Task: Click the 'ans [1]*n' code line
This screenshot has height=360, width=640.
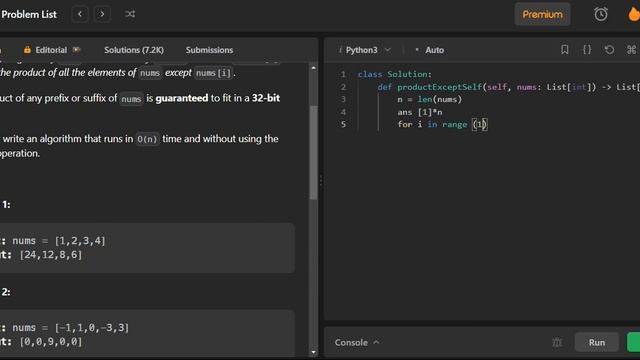Action: (420, 112)
